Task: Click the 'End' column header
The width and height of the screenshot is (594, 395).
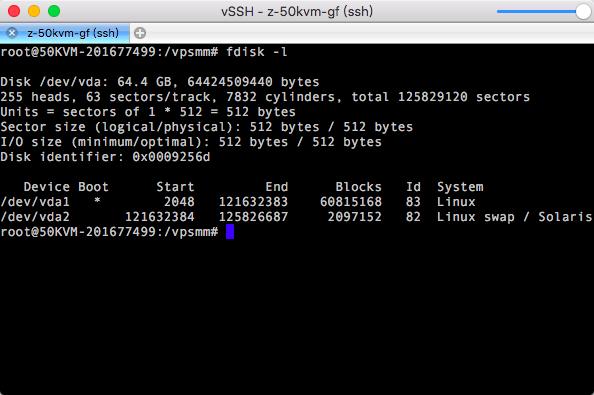Action: point(277,187)
